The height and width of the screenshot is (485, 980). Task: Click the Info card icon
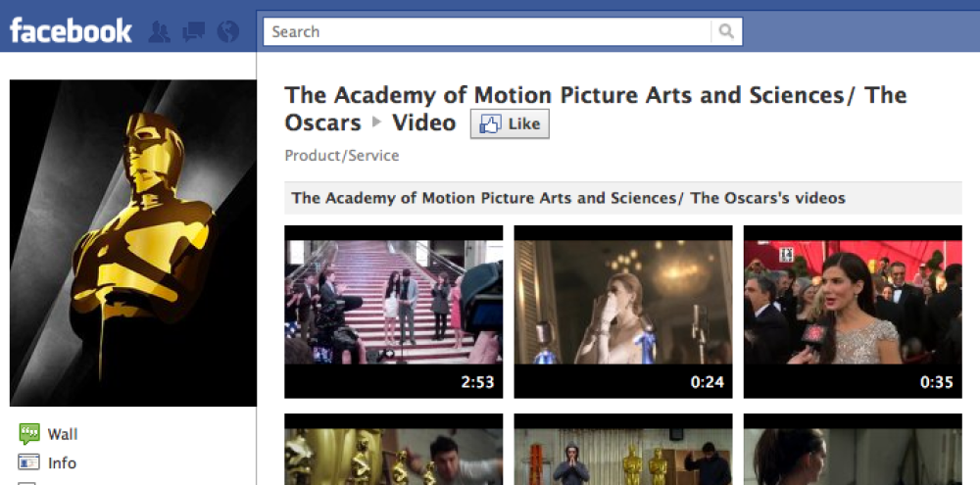tap(28, 462)
